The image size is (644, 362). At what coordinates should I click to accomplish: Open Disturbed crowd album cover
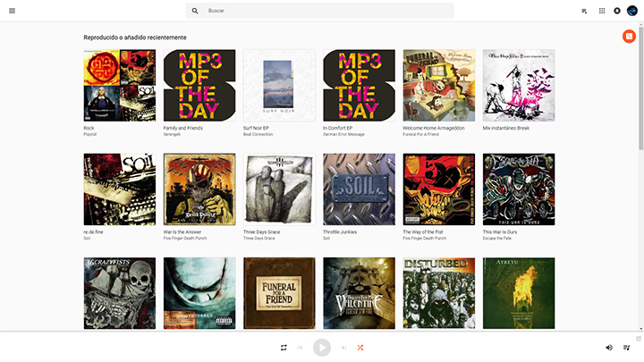(x=439, y=293)
